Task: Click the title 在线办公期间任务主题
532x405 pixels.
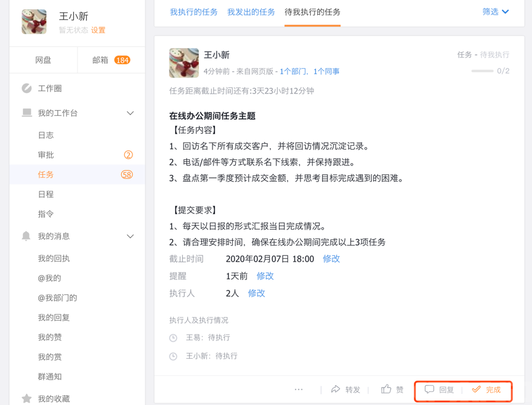Action: (212, 116)
